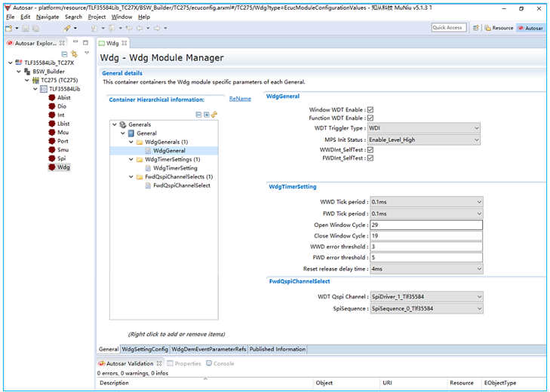Maximize the Autosar Explorer panel

coord(85,42)
